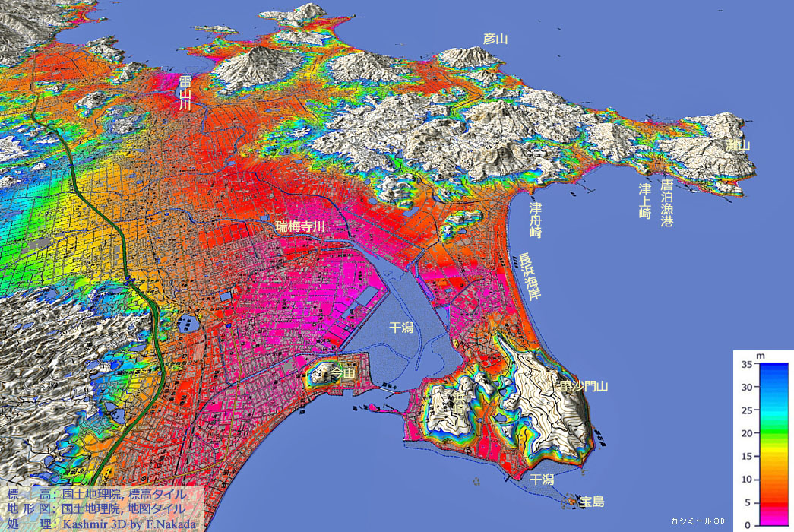Screen dimensions: 794x532
Task: Click the カシミール3D watermark text
Action: tap(698, 521)
